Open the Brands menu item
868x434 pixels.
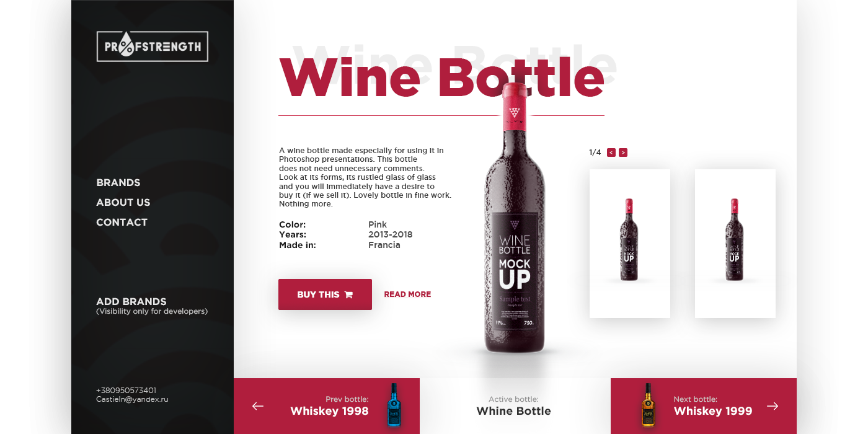(118, 182)
